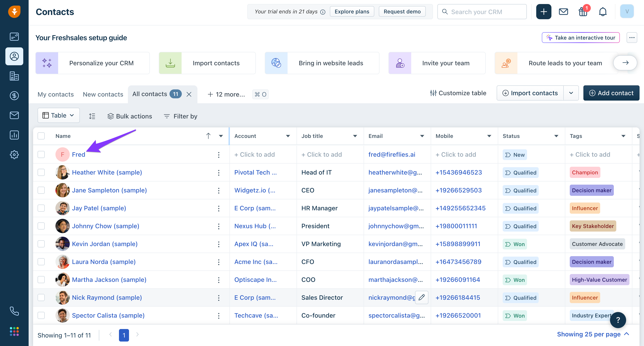644x346 pixels.
Task: Check the Spector Calista row checkbox
Action: click(41, 315)
